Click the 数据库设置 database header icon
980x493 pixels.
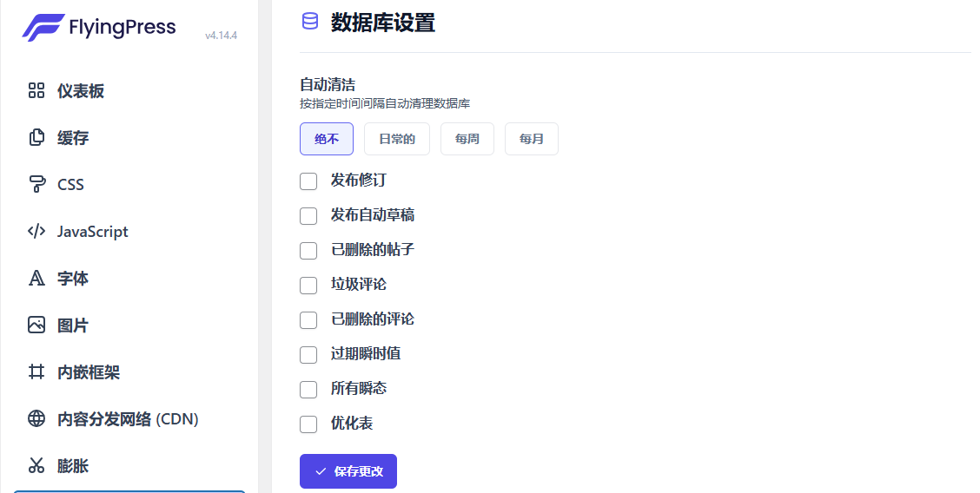point(310,22)
